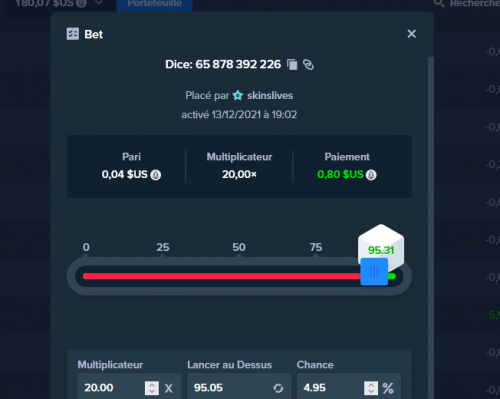Copy the bet link via chain icon
This screenshot has width=500, height=399.
pyautogui.click(x=308, y=64)
